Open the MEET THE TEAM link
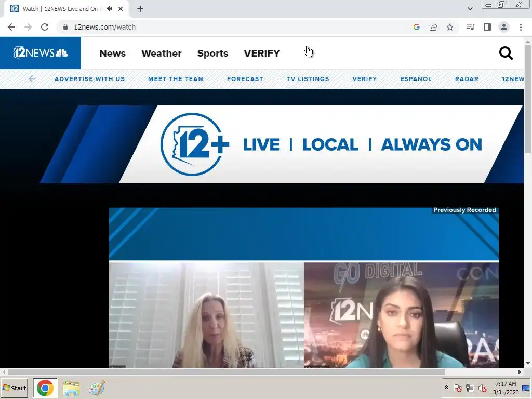 coord(176,79)
